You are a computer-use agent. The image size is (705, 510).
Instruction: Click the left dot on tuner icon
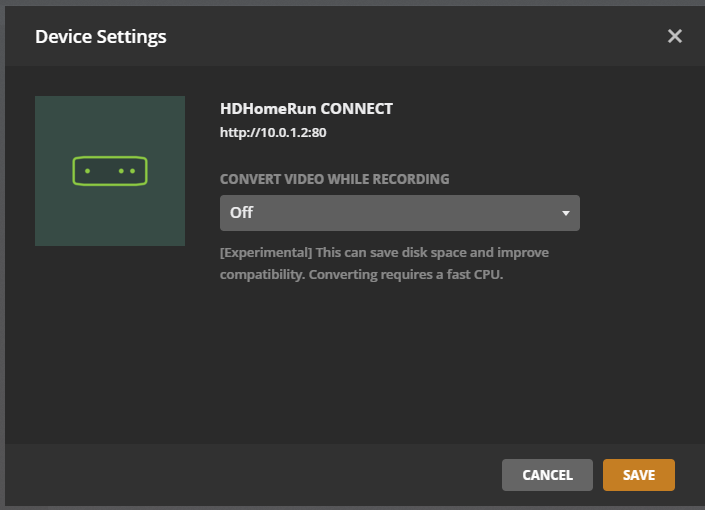point(88,171)
